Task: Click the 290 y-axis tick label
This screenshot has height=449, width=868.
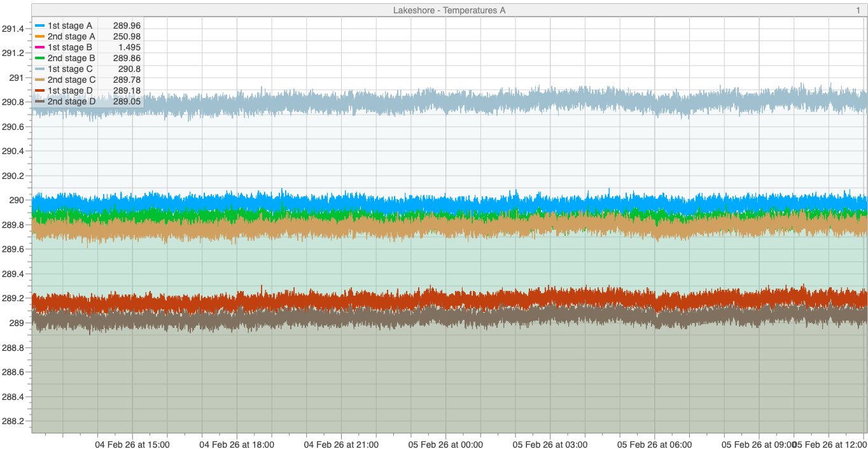Action: [x=17, y=200]
